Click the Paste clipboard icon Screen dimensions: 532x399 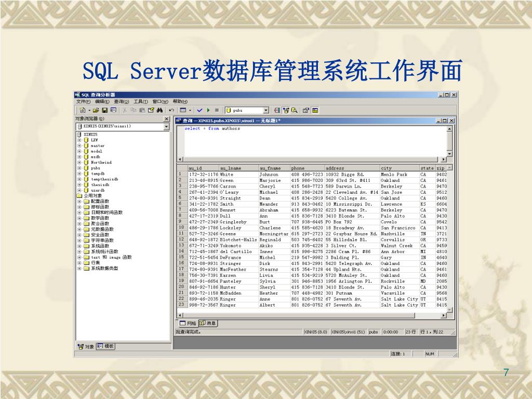(x=142, y=110)
